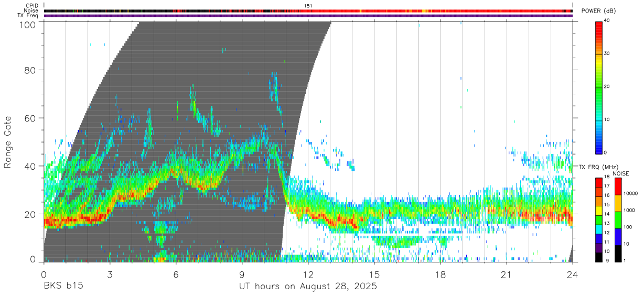Click the '9' tick on the UT hours axis
The image size is (644, 297).
(x=242, y=274)
